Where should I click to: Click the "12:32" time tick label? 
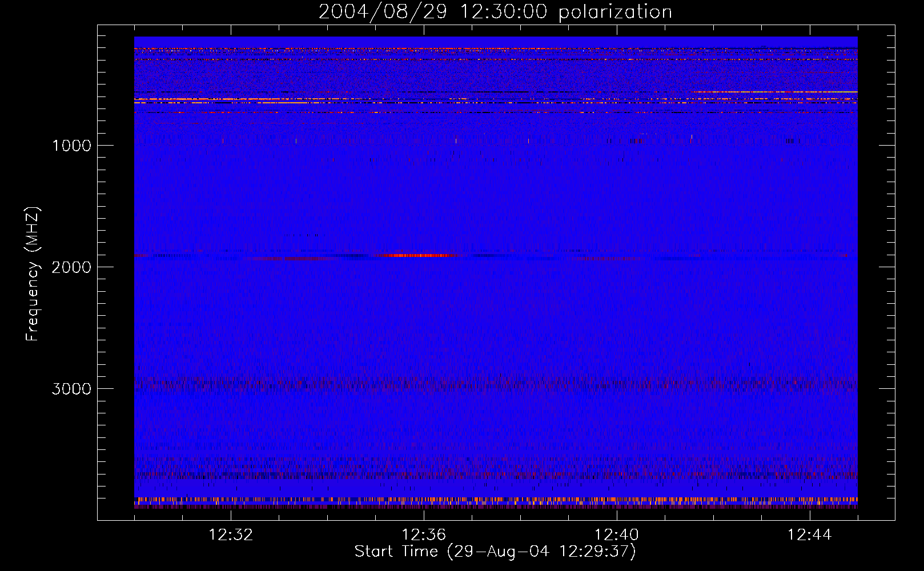click(x=231, y=535)
